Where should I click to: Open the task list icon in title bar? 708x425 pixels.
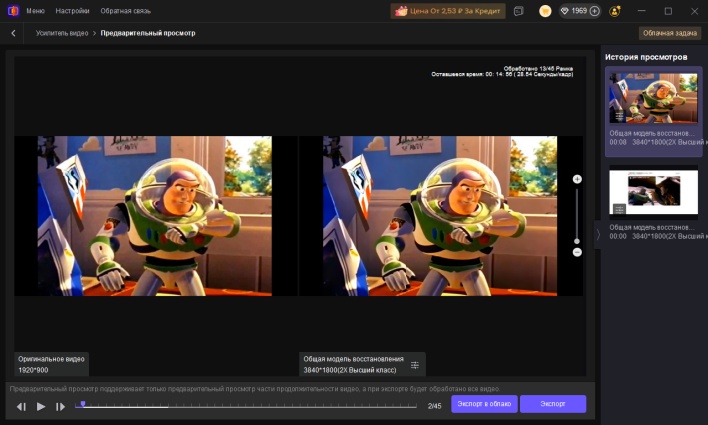(519, 11)
